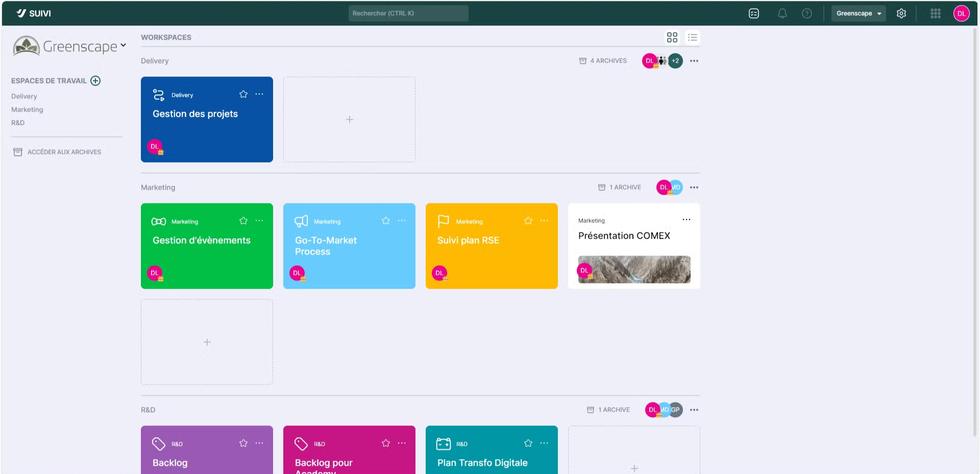Open the task checklist icon in header
Screen dimensions: 980x474
[x=753, y=14]
